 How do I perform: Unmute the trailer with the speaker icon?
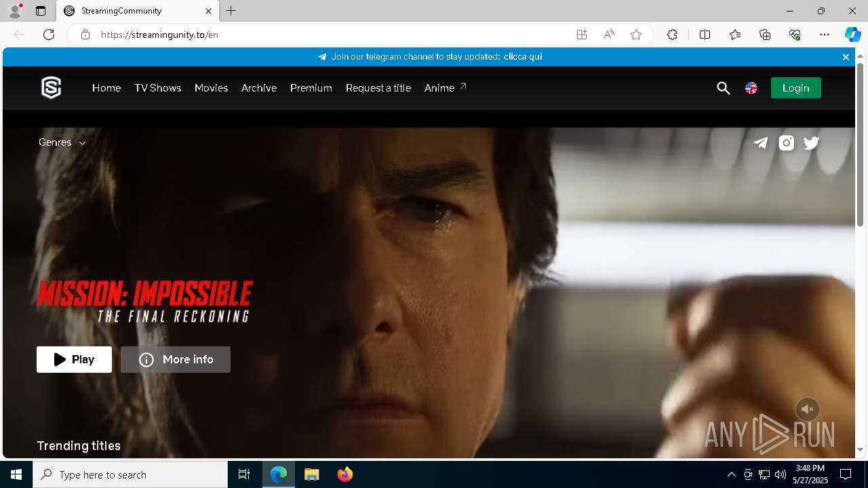click(x=808, y=409)
